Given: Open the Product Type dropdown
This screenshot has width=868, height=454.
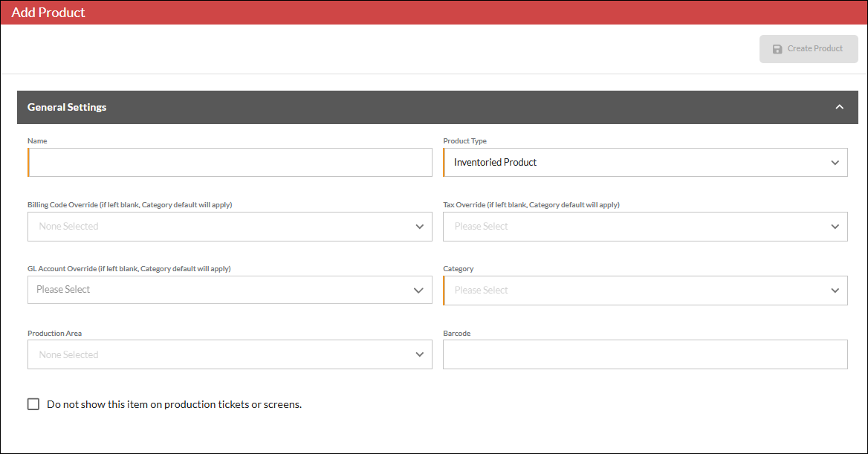Looking at the screenshot, I should (x=645, y=162).
